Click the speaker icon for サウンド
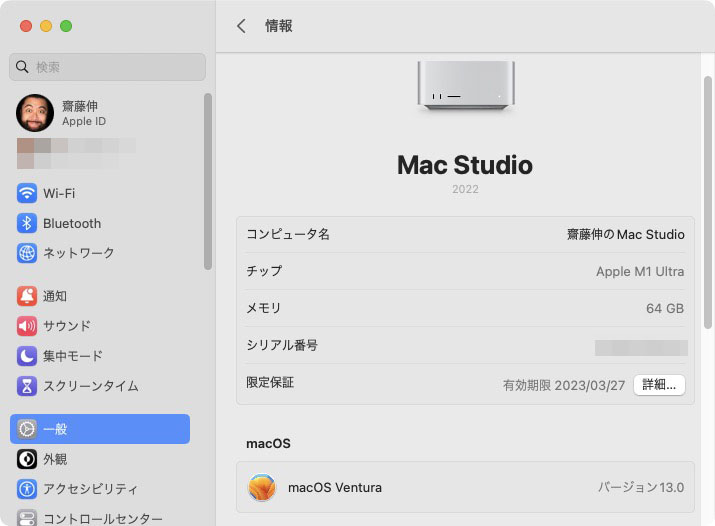 click(27, 326)
